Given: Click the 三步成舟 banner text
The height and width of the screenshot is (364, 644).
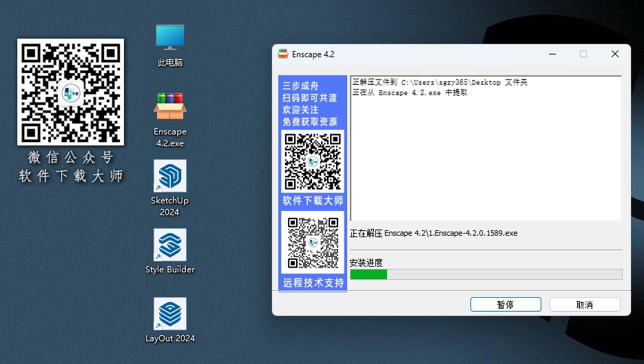Looking at the screenshot, I should (x=300, y=86).
